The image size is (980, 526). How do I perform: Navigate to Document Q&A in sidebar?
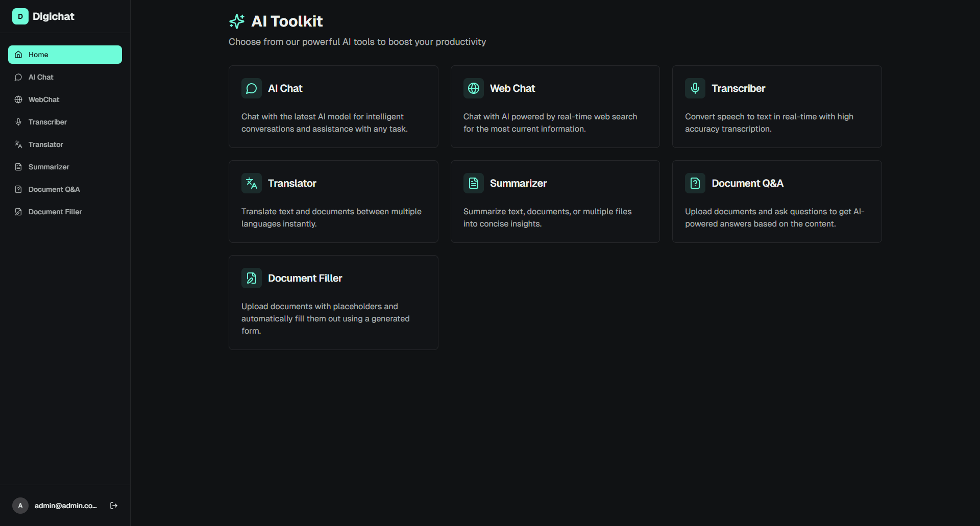point(54,189)
